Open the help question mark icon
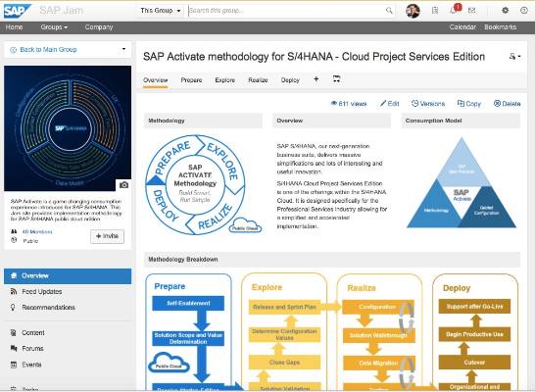The image size is (535, 392). click(x=524, y=11)
